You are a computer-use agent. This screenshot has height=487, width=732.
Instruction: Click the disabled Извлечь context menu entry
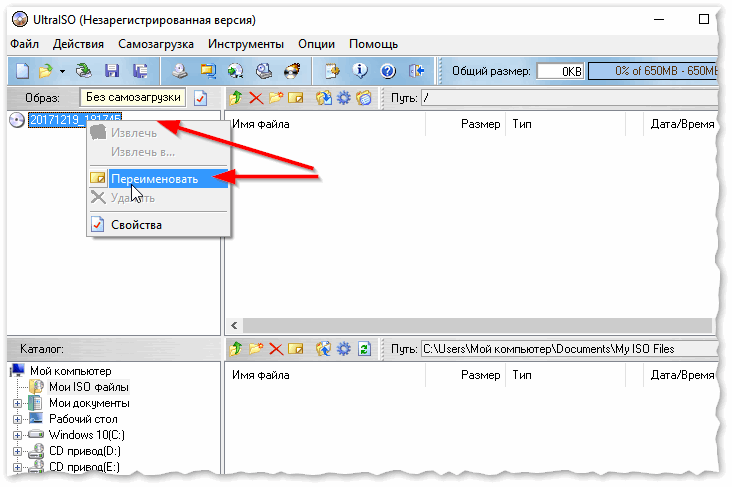[159, 133]
